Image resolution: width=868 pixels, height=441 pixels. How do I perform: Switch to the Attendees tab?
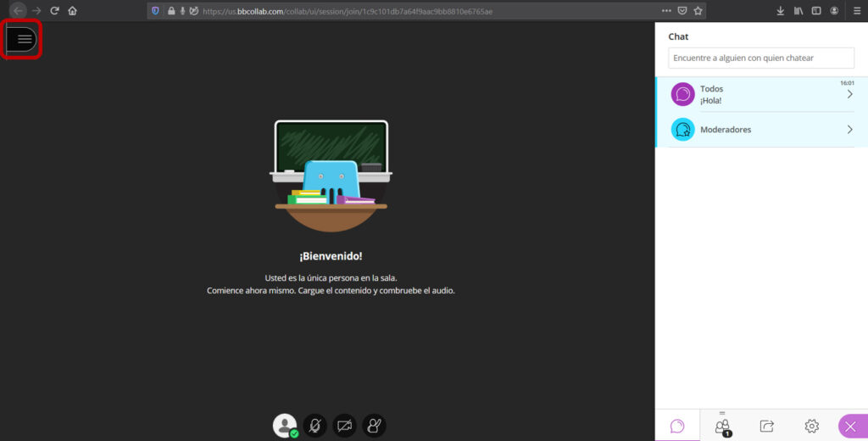coord(722,426)
